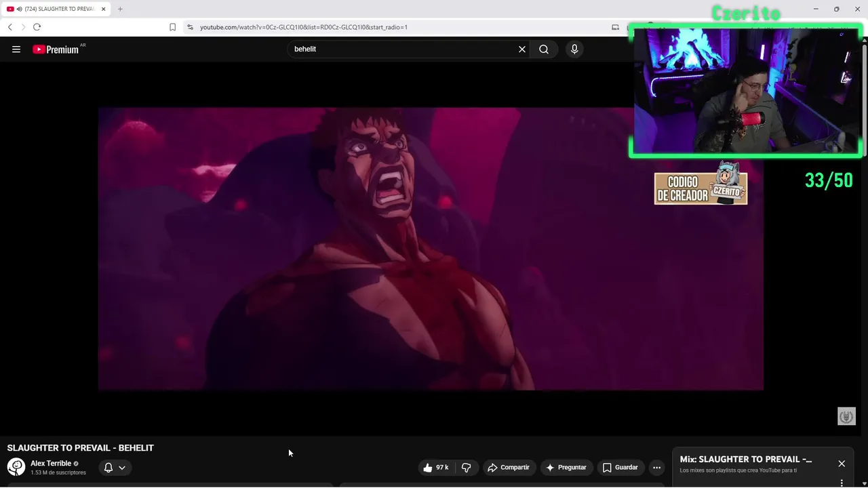Click the video player to pause
The height and width of the screenshot is (488, 868).
tap(431, 249)
